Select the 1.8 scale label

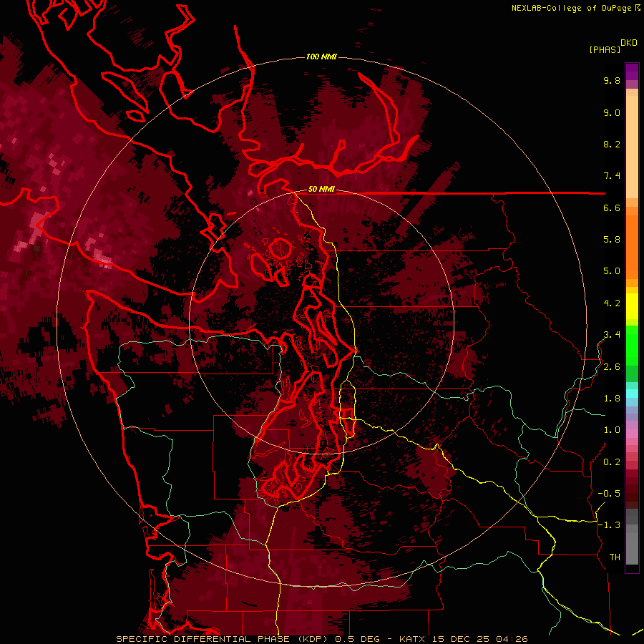pyautogui.click(x=612, y=399)
